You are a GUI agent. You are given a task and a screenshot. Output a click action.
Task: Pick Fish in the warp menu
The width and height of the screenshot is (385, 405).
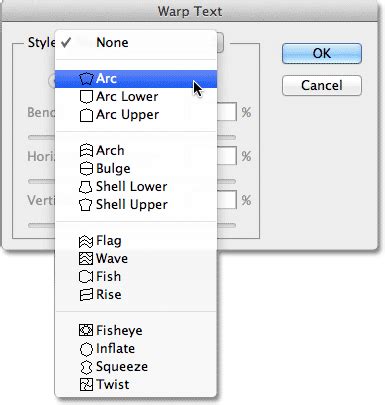click(x=136, y=277)
